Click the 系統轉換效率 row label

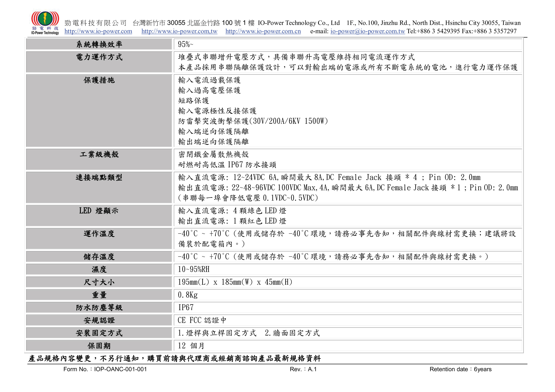tap(99, 44)
